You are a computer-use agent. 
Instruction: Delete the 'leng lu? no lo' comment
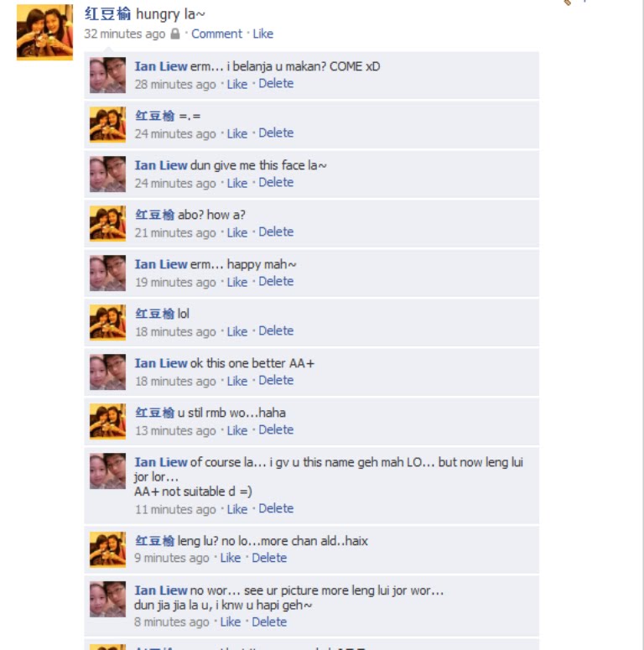tap(269, 559)
